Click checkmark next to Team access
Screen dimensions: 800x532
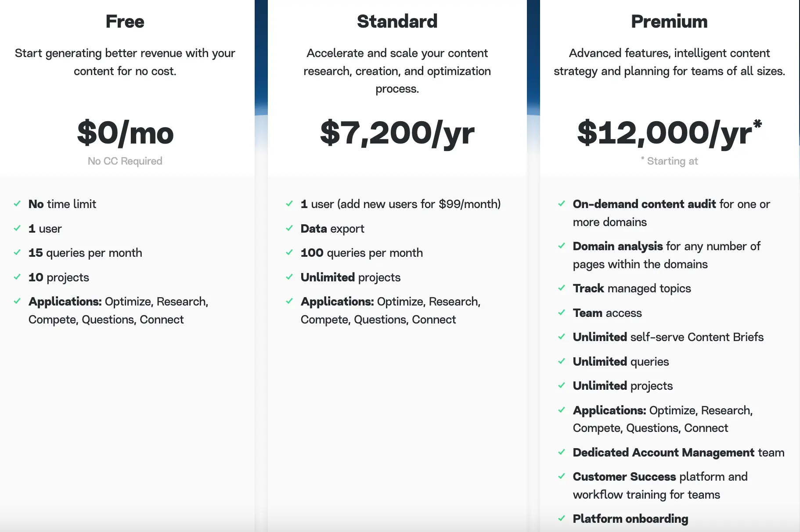coord(562,313)
